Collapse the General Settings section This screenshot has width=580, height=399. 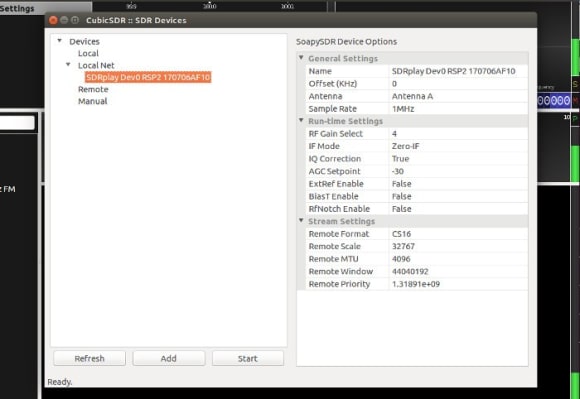coord(301,58)
